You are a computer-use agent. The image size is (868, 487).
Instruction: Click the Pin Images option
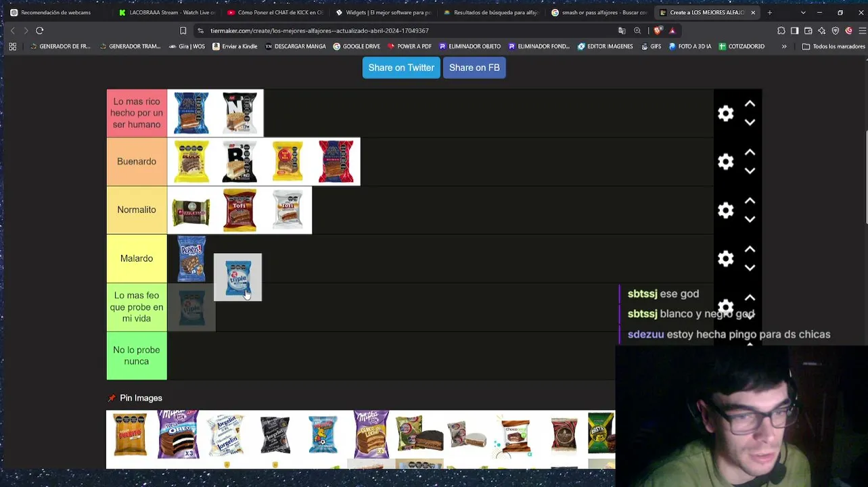coord(135,398)
